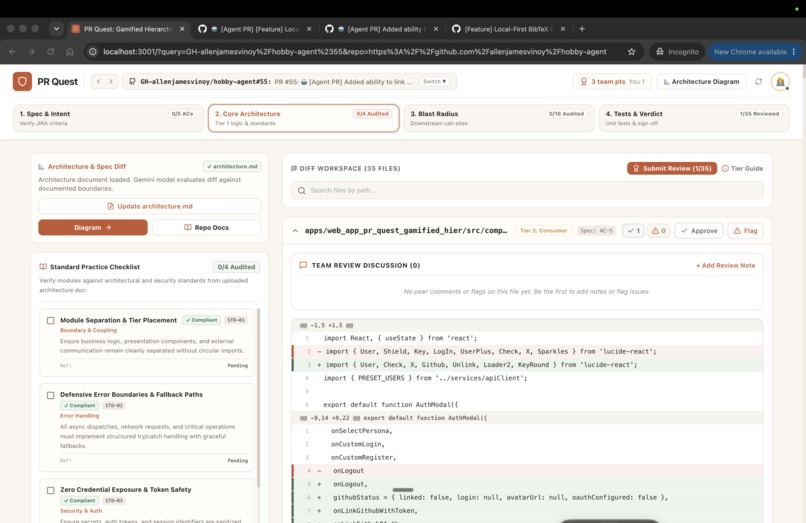Click the @@ -1,5 +1,5 @@ hunk header
This screenshot has width=806, height=523.
[527, 325]
